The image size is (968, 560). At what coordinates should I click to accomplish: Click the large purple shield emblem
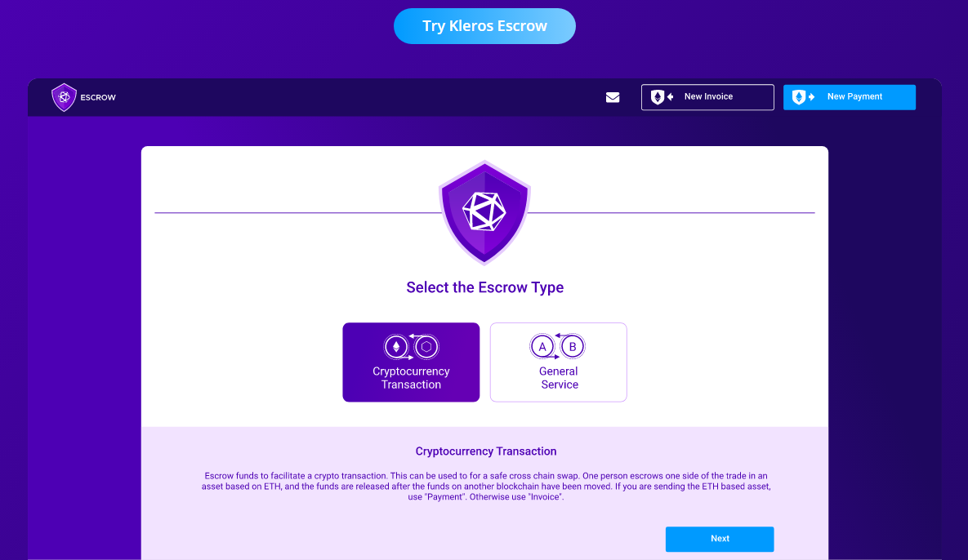click(484, 213)
